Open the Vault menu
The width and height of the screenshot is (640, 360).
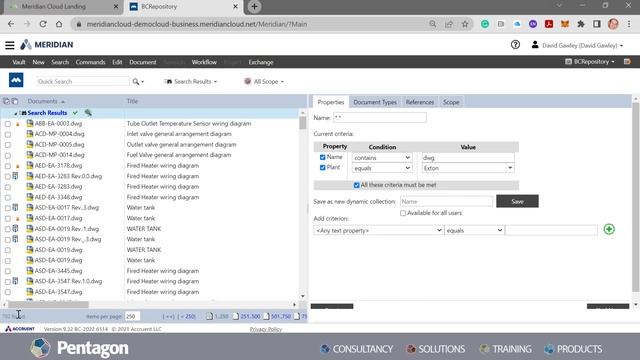pos(19,62)
